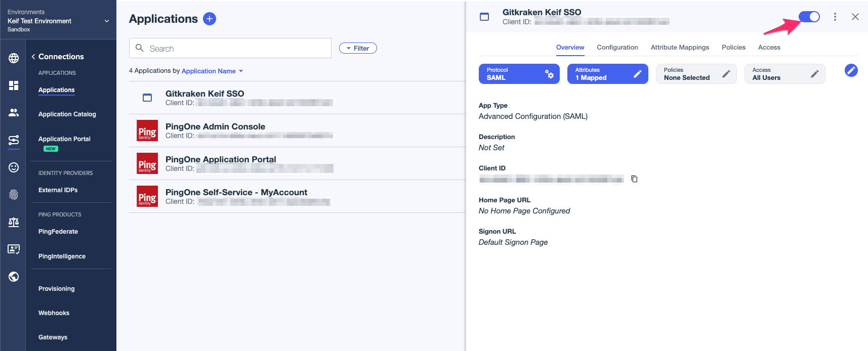Click the Ping logo for PingOne Self-Service - MyAccount
868x351 pixels.
pyautogui.click(x=147, y=196)
